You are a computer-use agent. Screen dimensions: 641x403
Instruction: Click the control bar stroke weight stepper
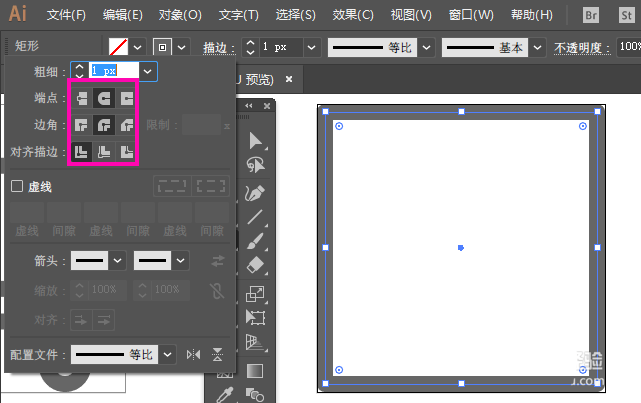pyautogui.click(x=251, y=47)
